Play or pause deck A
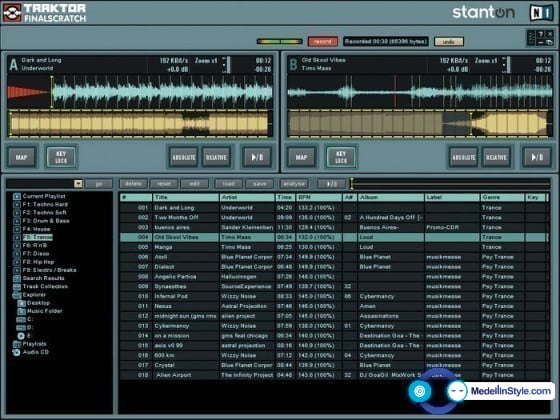This screenshot has width=560, height=420. (x=257, y=157)
